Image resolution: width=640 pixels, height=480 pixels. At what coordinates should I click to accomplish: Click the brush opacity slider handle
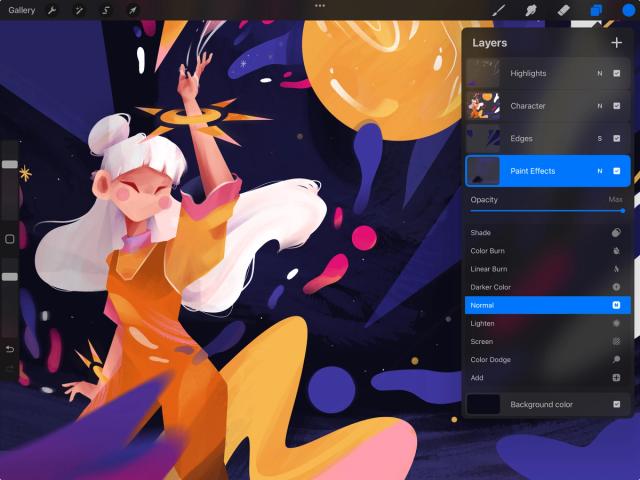(x=10, y=277)
